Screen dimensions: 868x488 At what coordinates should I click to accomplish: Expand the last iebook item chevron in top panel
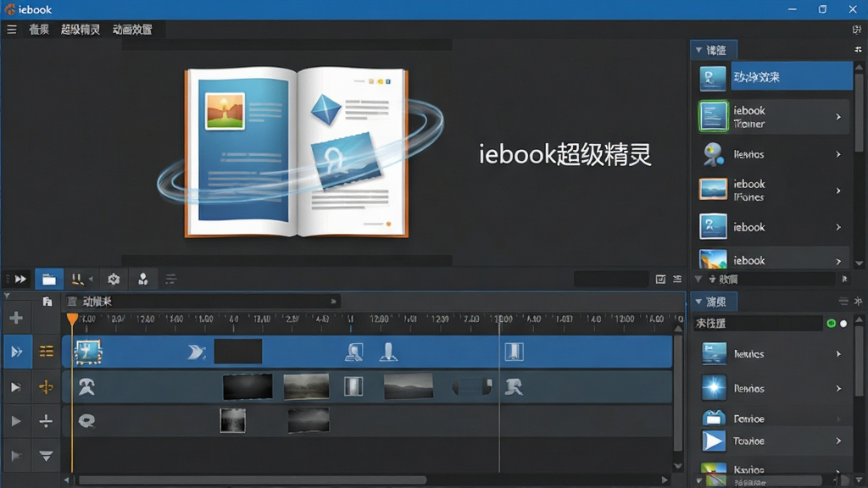[x=838, y=261]
